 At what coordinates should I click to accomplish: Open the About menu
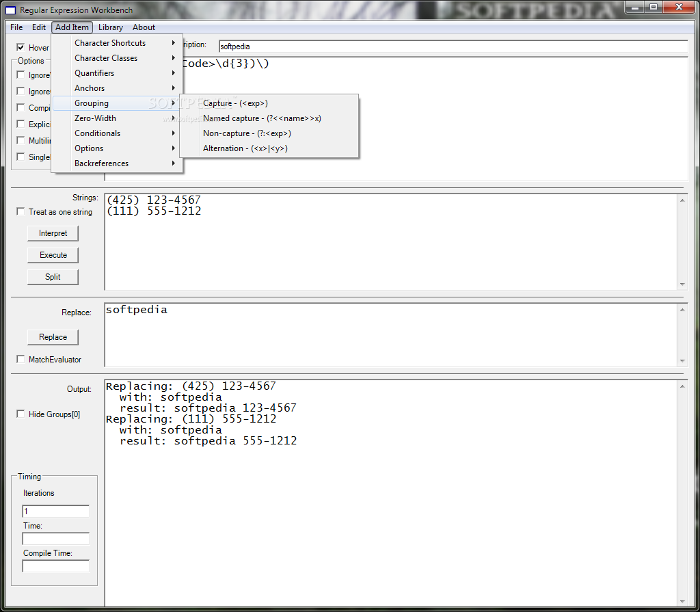(144, 27)
